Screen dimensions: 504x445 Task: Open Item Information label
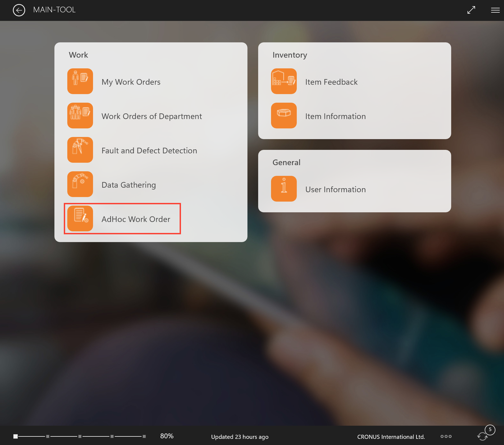pyautogui.click(x=335, y=116)
